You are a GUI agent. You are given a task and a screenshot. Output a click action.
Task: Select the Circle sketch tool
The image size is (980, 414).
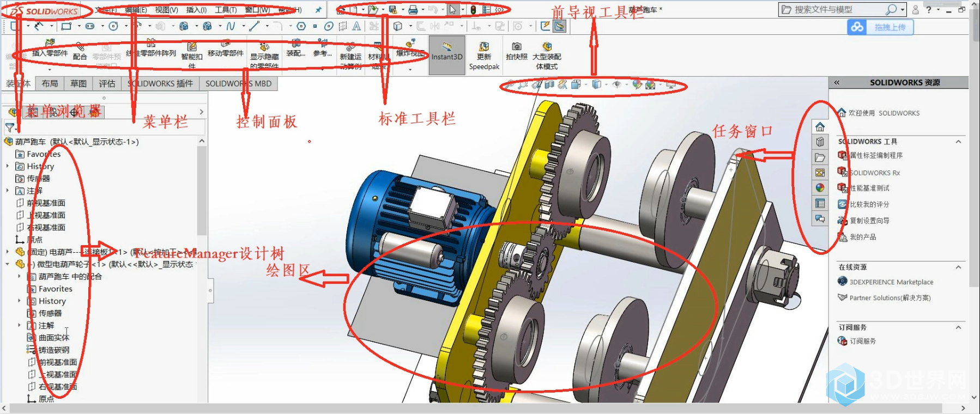(x=113, y=26)
